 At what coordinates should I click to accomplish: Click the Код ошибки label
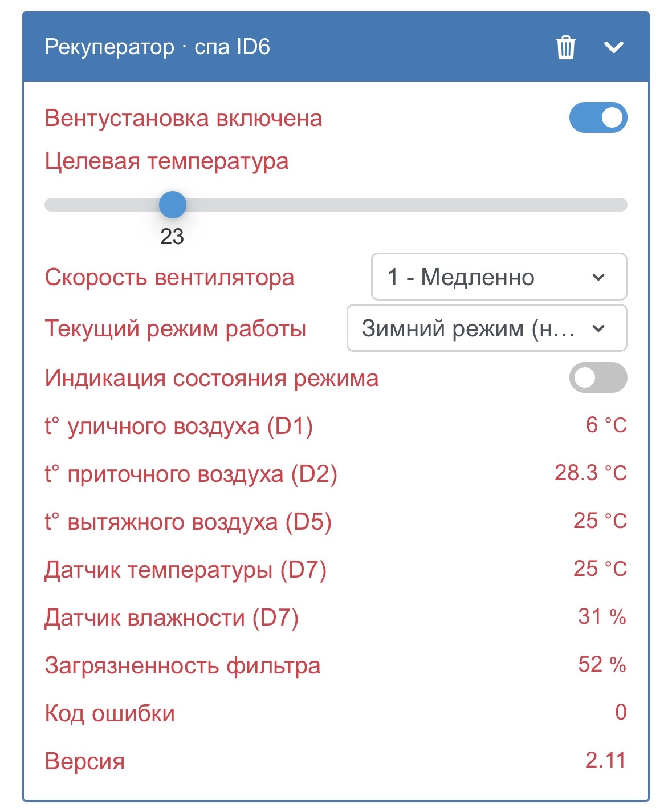(x=110, y=714)
